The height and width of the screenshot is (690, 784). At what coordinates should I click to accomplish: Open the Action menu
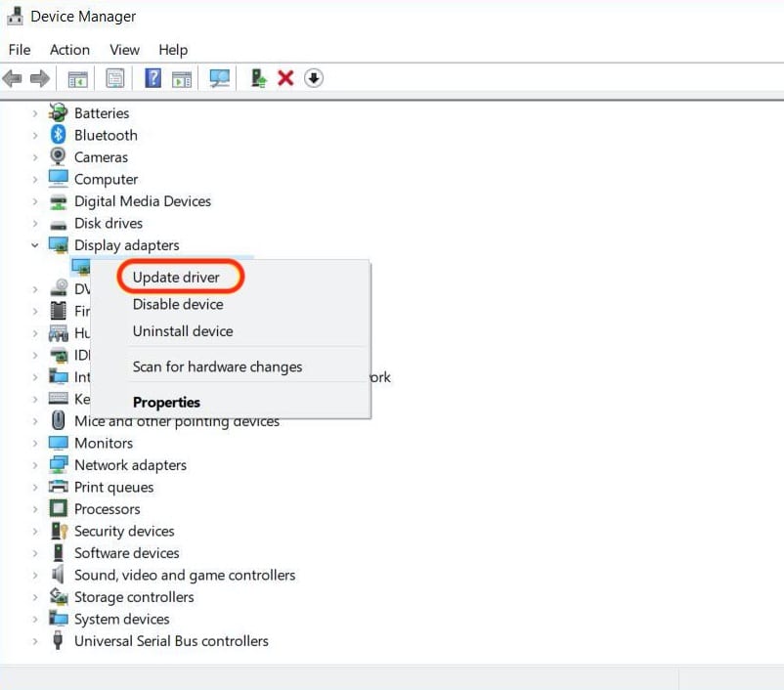(69, 50)
